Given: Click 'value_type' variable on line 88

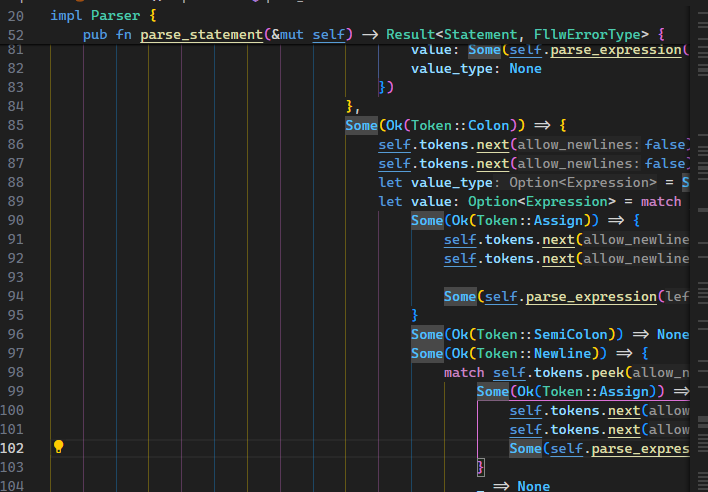Looking at the screenshot, I should [452, 183].
